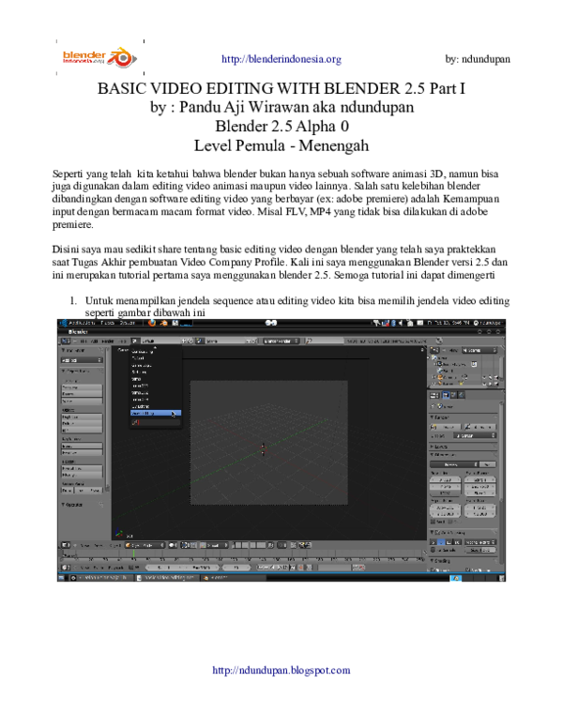Collapse the Operator panel in tool shelf
The height and width of the screenshot is (728, 563).
[x=63, y=505]
